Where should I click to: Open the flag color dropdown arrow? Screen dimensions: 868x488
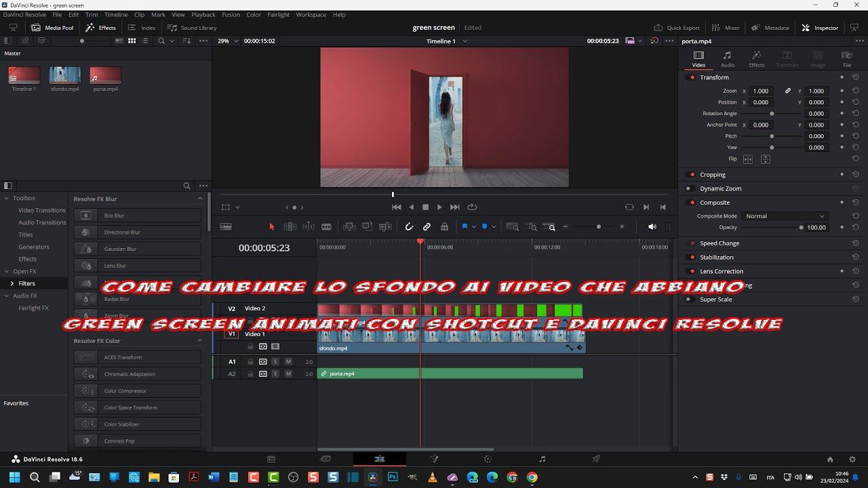point(474,227)
